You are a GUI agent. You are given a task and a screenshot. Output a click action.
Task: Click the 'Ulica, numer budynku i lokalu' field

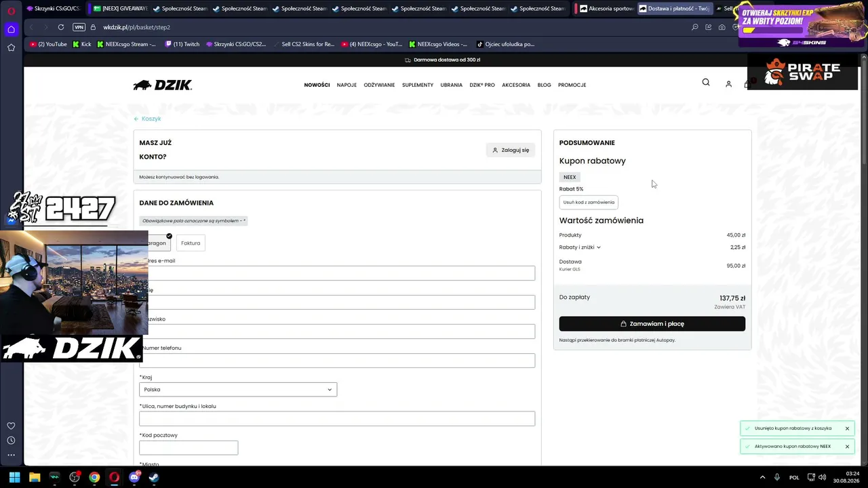click(337, 419)
